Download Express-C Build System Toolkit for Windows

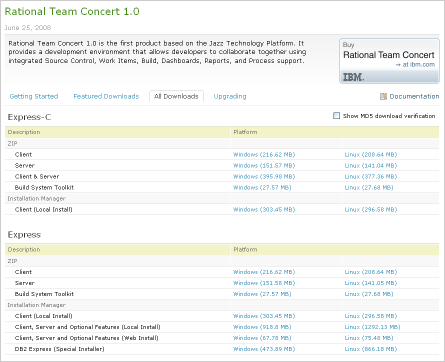click(x=262, y=188)
